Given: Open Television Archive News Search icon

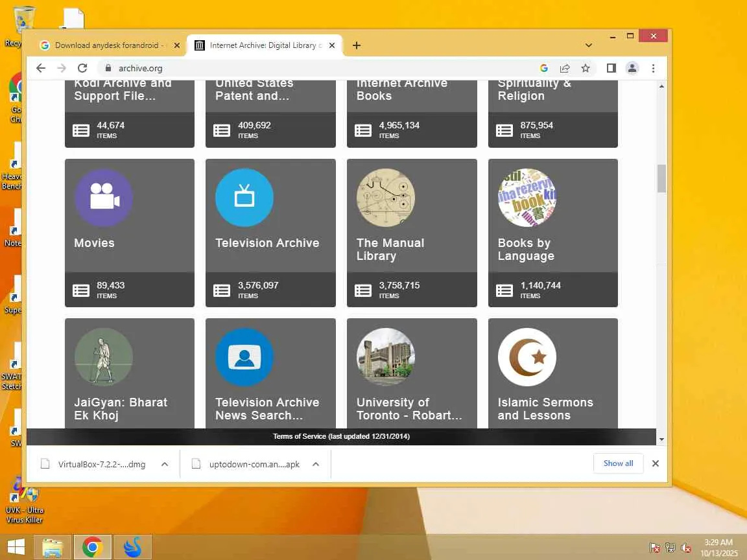Looking at the screenshot, I should [x=244, y=356].
